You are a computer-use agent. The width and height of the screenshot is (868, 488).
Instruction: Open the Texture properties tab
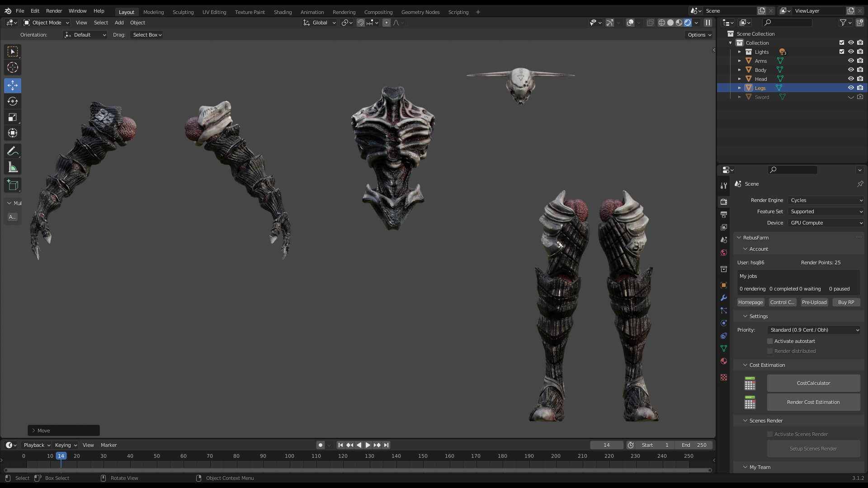coord(724,377)
